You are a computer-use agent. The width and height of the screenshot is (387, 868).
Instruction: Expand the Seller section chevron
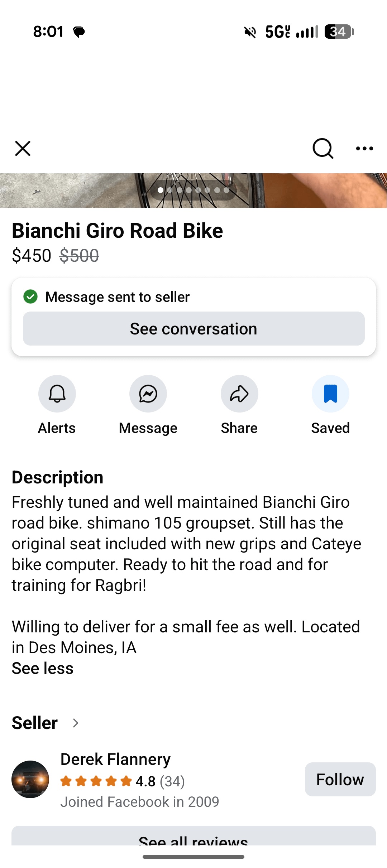click(x=75, y=723)
